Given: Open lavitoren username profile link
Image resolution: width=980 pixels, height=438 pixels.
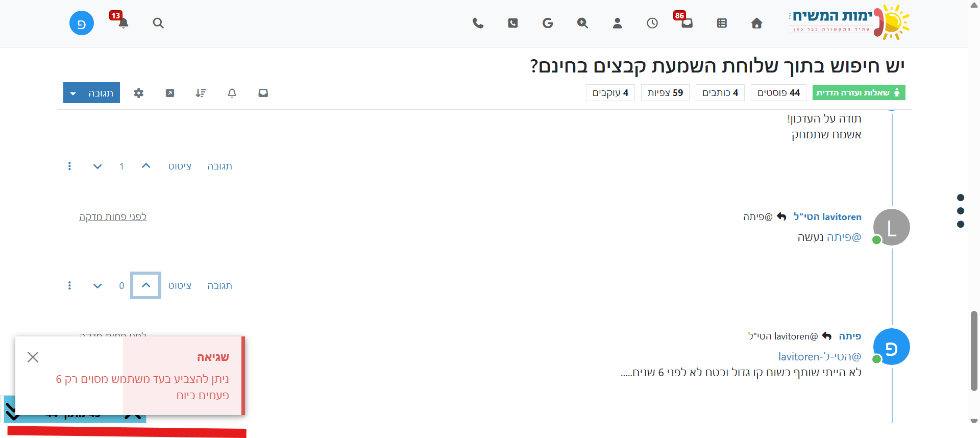Looking at the screenshot, I should 827,216.
